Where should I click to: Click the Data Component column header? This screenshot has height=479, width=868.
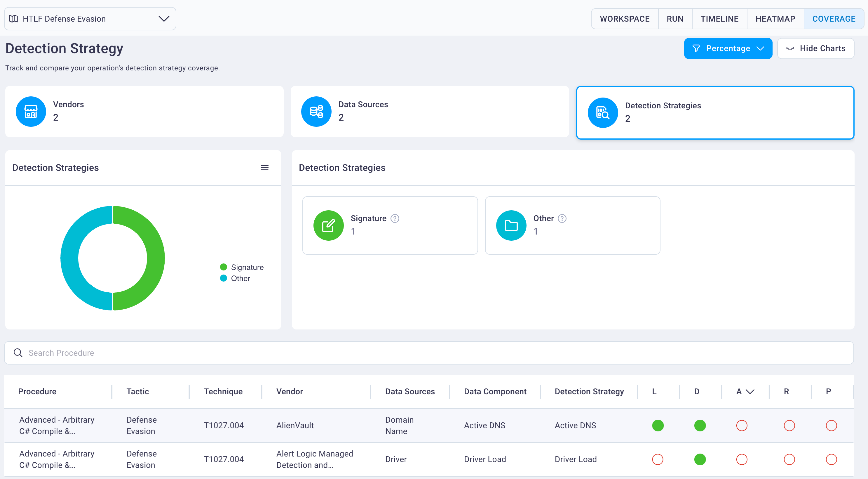tap(495, 391)
